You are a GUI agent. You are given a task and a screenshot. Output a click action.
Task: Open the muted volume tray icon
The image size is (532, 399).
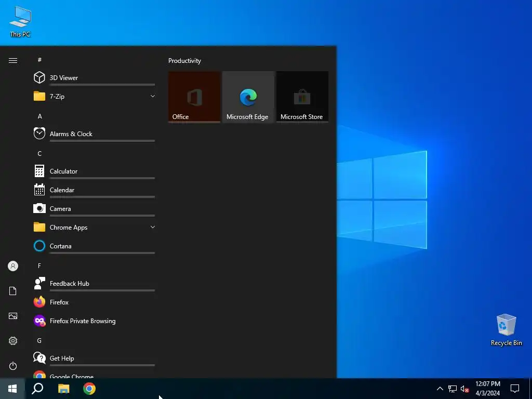click(x=465, y=389)
